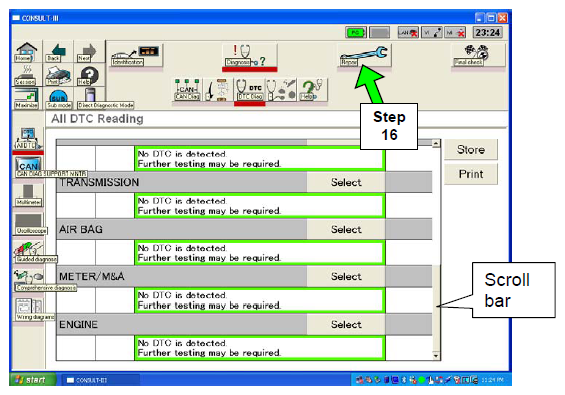Image resolution: width=565 pixels, height=395 pixels.
Task: Click the No DTC message under AIR BAG
Action: 260,253
